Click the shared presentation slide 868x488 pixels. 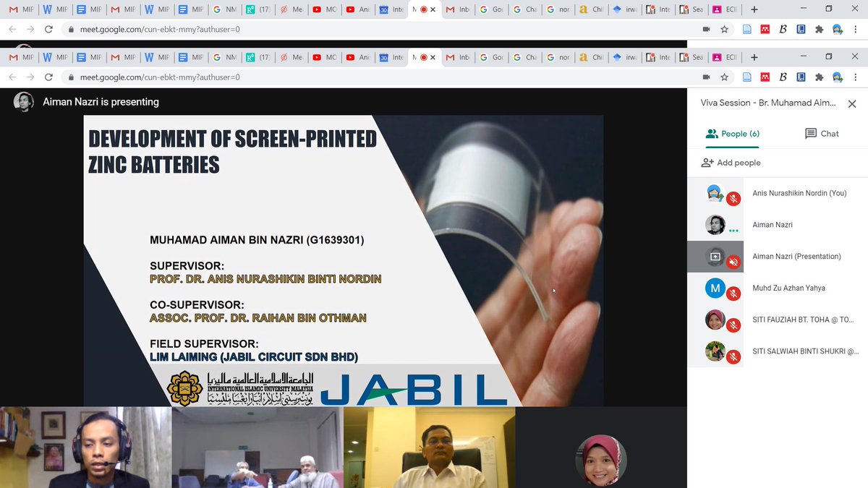click(x=343, y=260)
